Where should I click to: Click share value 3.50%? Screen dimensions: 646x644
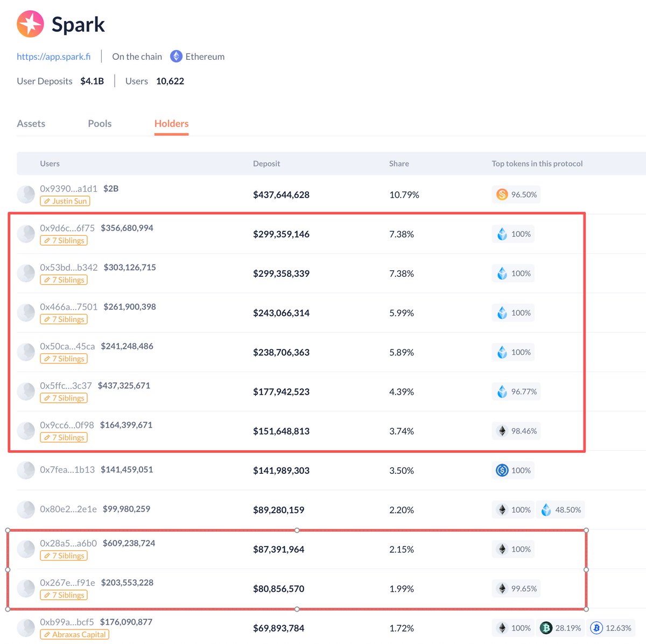[402, 470]
